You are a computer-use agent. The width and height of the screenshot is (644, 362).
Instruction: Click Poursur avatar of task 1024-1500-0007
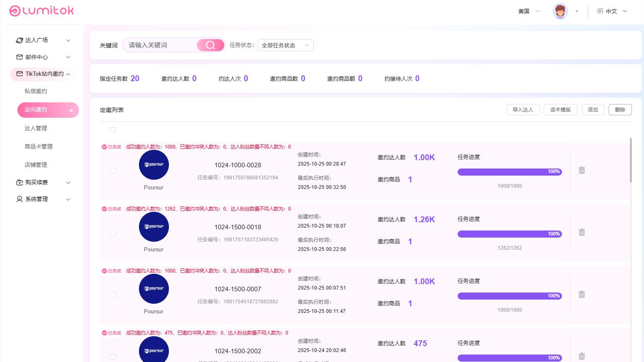click(x=154, y=289)
